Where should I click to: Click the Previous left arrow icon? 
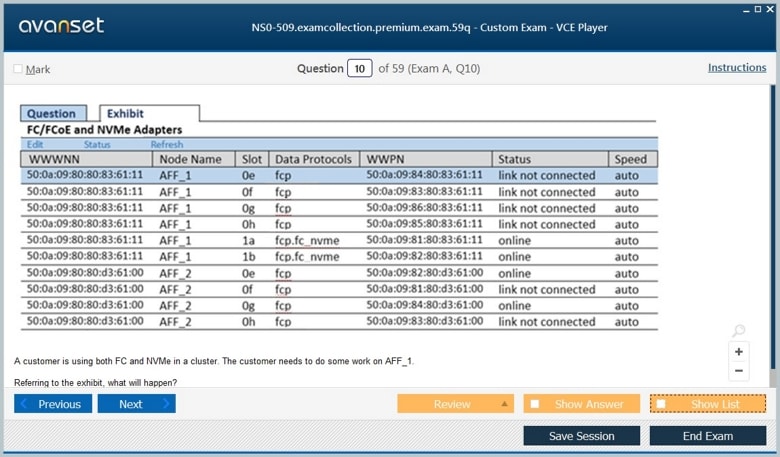[24, 404]
